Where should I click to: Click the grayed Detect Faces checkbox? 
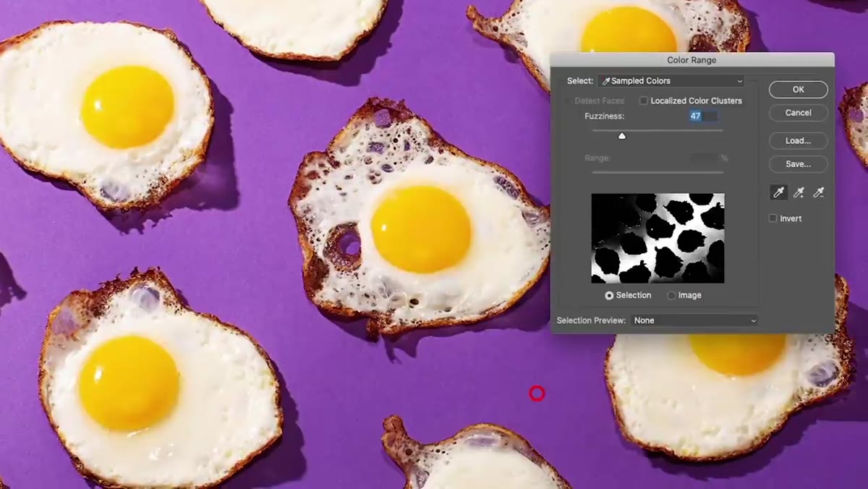point(568,101)
